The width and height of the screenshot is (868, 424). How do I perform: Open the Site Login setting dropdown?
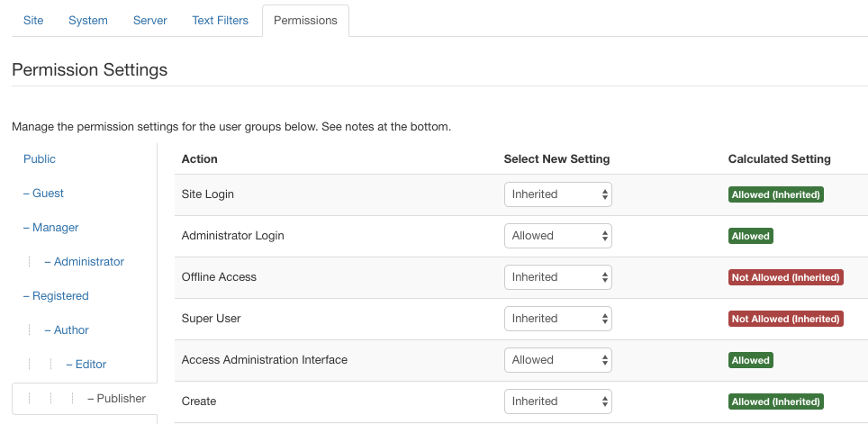[x=558, y=194]
